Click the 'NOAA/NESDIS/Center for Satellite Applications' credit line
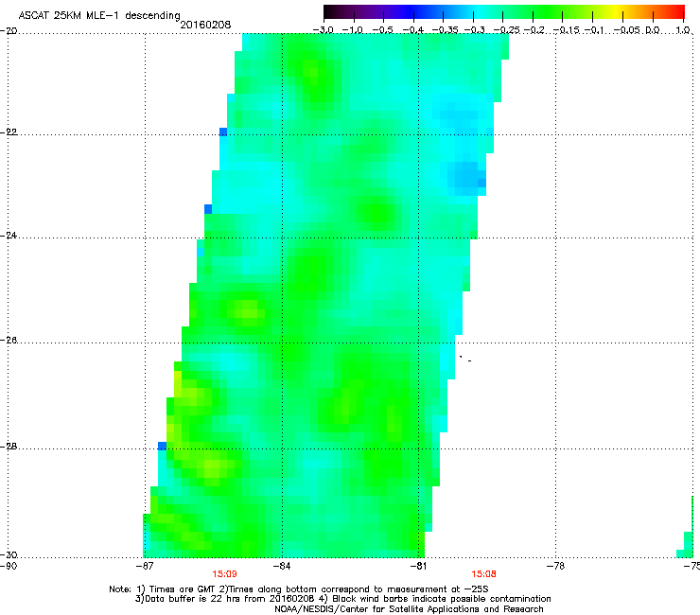700x615 pixels. (x=409, y=609)
